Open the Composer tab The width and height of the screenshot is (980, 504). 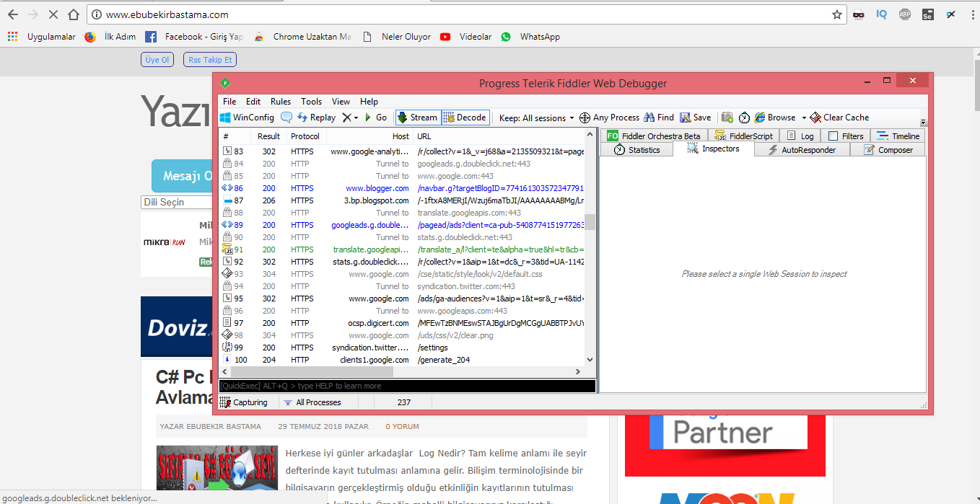888,150
